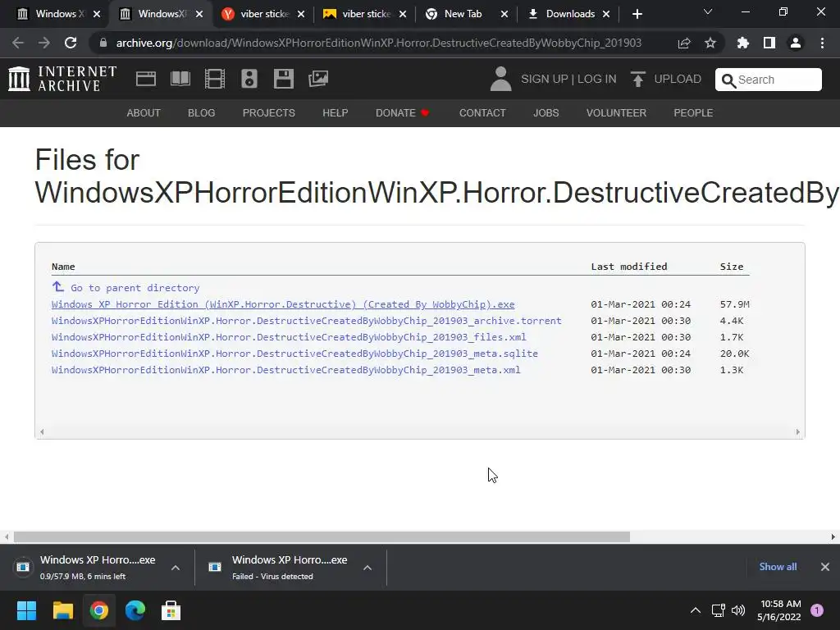Show hidden system tray icons
Screen dimensions: 840x630
tap(696, 610)
